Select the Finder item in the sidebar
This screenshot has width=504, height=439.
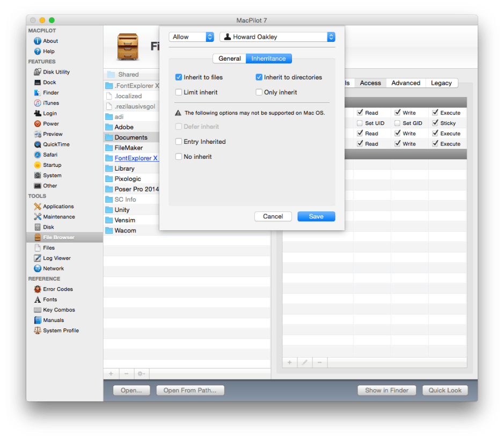50,92
